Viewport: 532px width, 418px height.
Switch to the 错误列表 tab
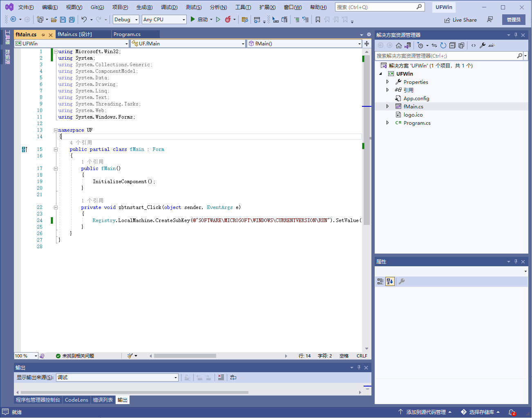click(x=103, y=400)
